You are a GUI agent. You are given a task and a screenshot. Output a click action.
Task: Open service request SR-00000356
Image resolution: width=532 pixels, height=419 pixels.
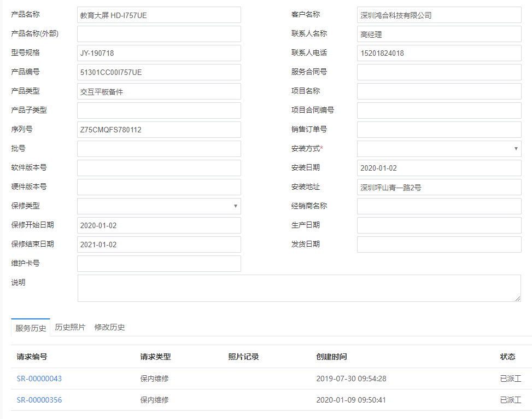coord(39,400)
